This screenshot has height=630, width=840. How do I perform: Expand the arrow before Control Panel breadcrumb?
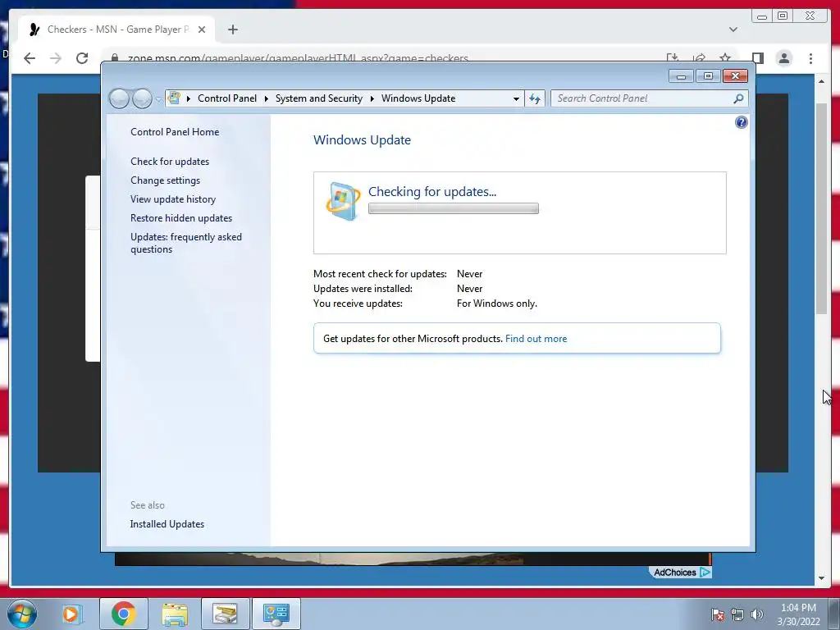189,98
